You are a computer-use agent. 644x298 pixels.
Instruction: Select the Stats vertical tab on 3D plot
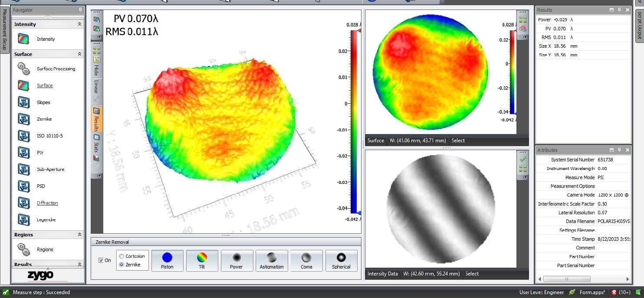97,143
